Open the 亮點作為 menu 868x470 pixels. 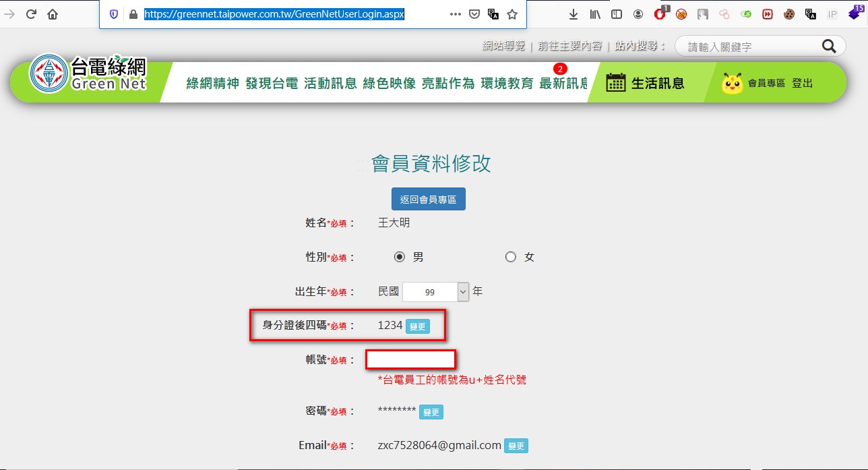tap(448, 84)
